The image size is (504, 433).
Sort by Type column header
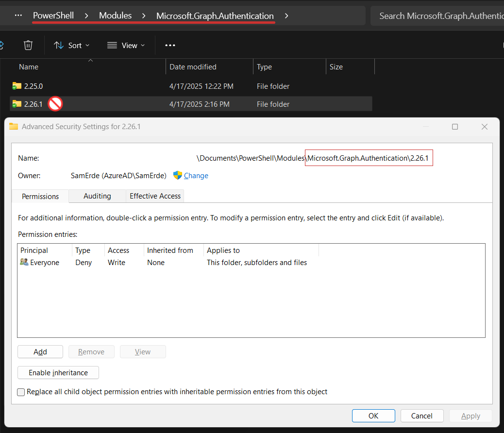[264, 67]
